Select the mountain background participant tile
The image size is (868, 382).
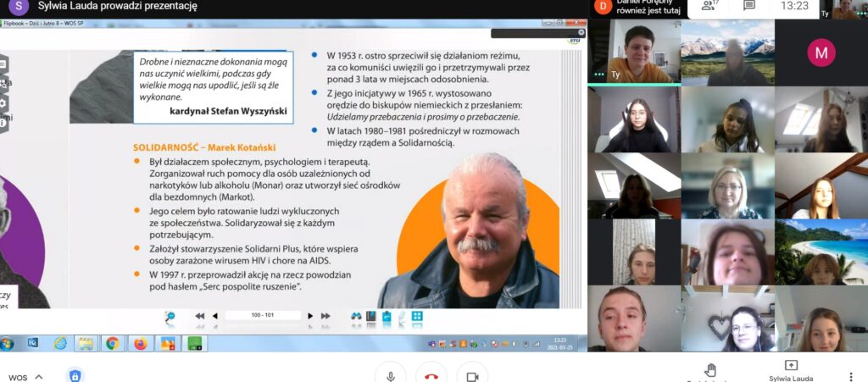tap(727, 53)
